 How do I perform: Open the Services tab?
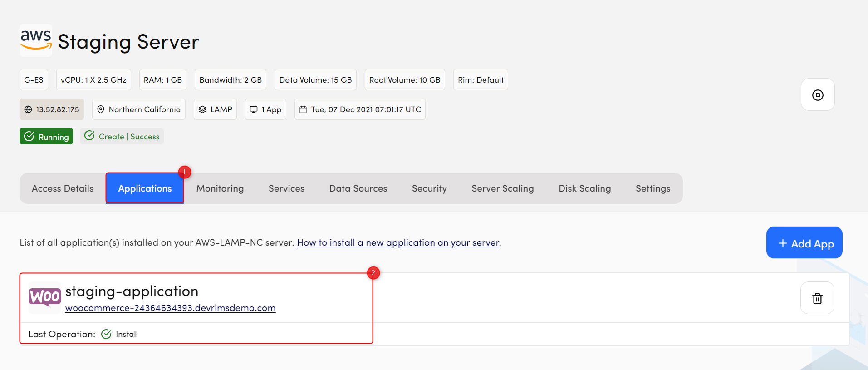[286, 188]
